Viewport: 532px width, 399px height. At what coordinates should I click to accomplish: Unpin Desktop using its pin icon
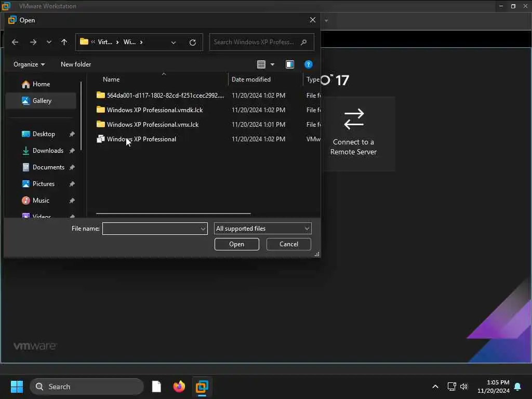tap(72, 134)
